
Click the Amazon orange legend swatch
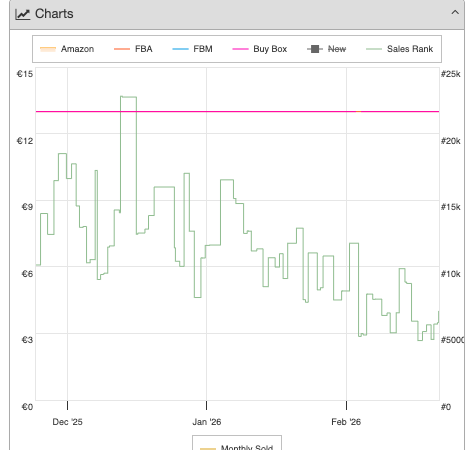coord(48,49)
